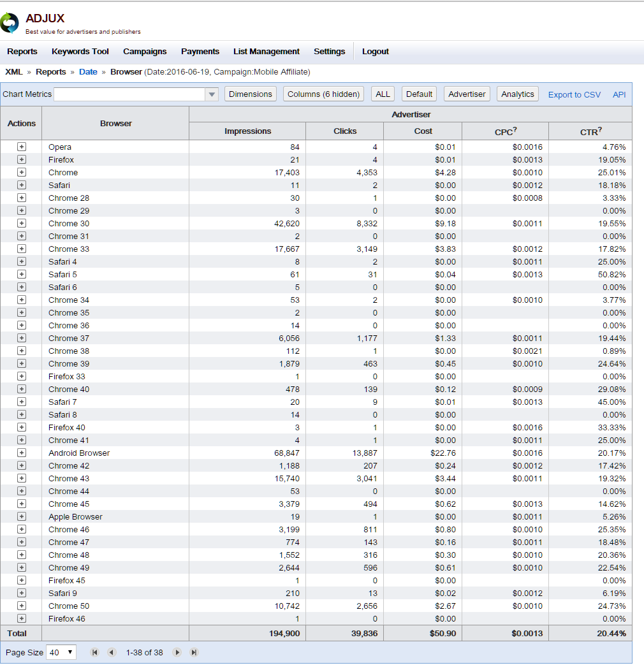Click plus icon for Chrome 45
Image resolution: width=644 pixels, height=670 pixels.
click(22, 504)
